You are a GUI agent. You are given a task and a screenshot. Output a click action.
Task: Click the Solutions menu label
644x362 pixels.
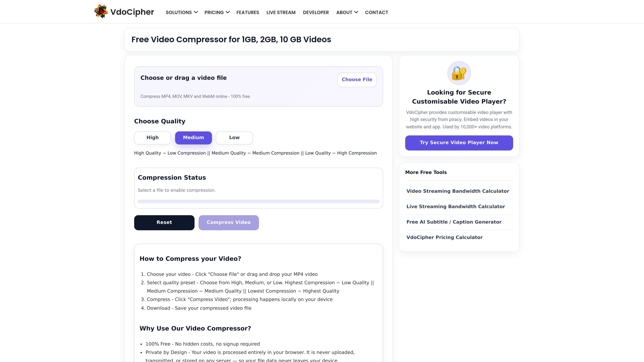click(x=178, y=13)
